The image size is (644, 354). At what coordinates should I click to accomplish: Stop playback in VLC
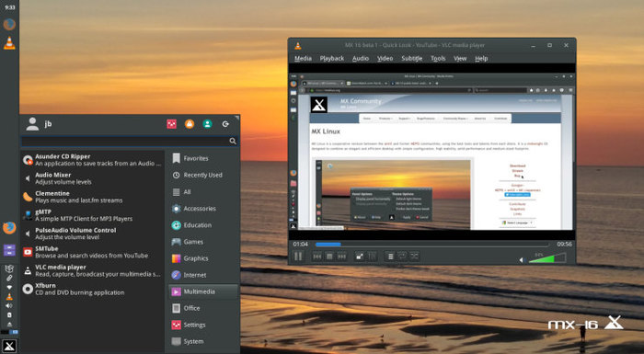coord(329,257)
